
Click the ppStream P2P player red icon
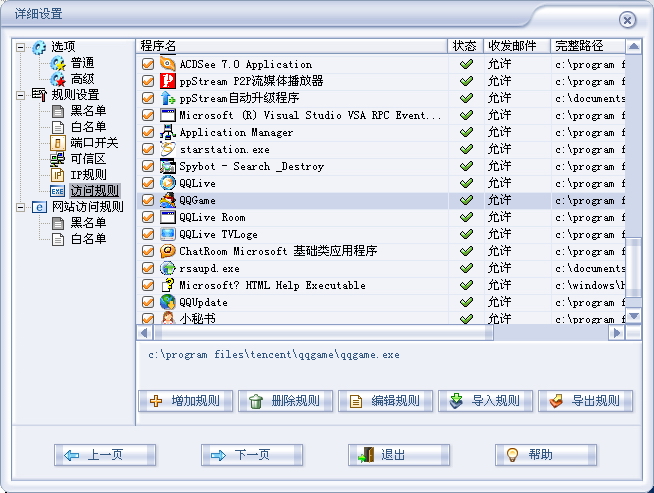click(168, 80)
